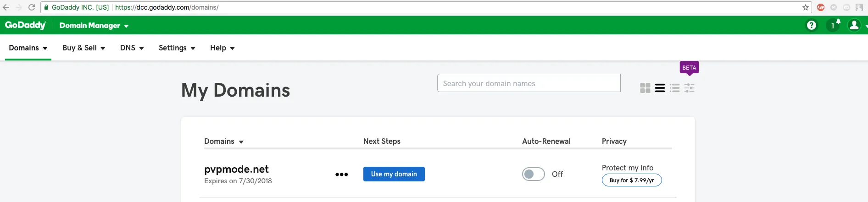The image size is (868, 202).
Task: Click the BETA badge
Action: click(689, 68)
